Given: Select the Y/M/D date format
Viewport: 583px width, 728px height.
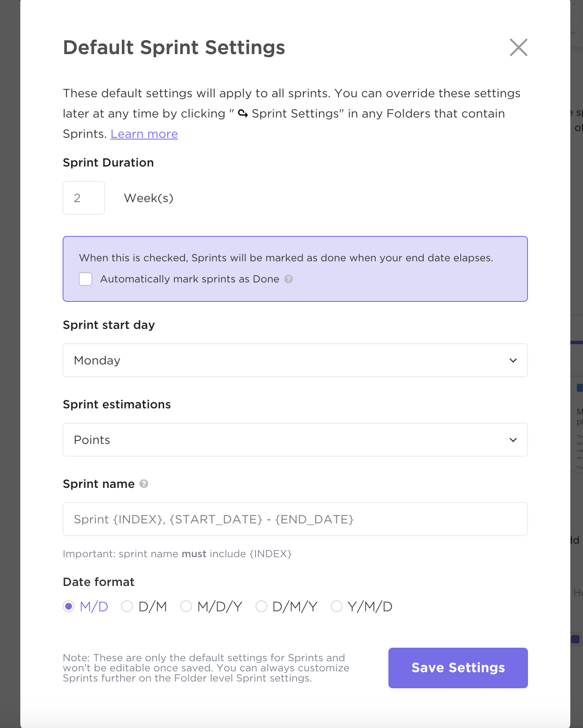Looking at the screenshot, I should 337,606.
